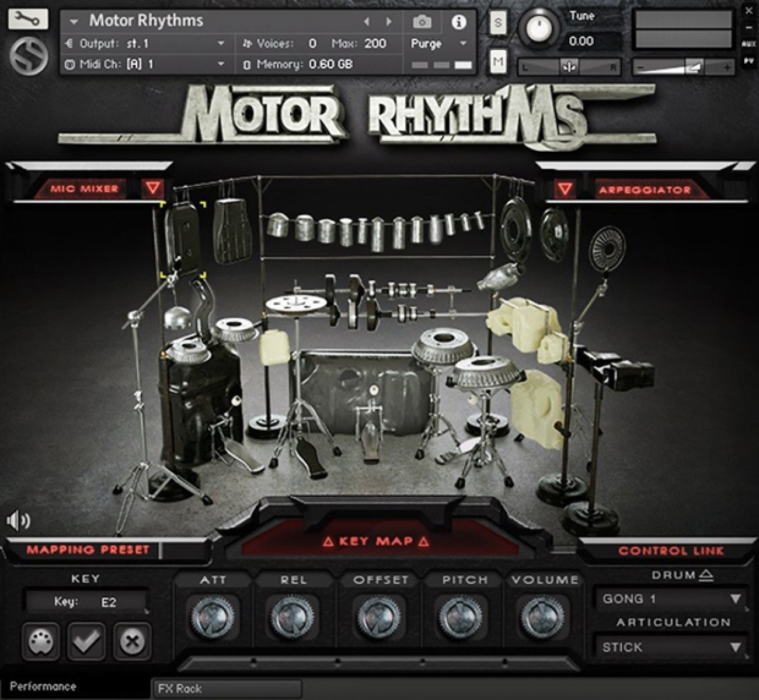Viewport: 759px width, 700px height.
Task: Open the Key Map panel
Action: tap(375, 541)
